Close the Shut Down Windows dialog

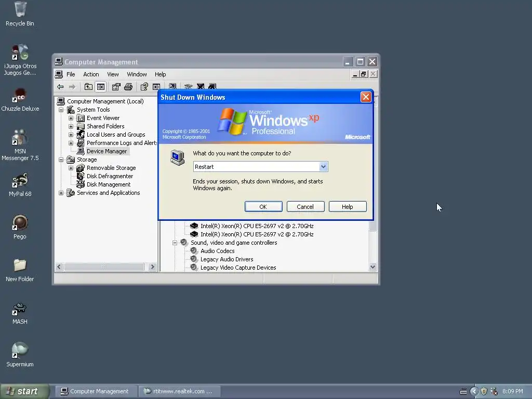pyautogui.click(x=366, y=97)
